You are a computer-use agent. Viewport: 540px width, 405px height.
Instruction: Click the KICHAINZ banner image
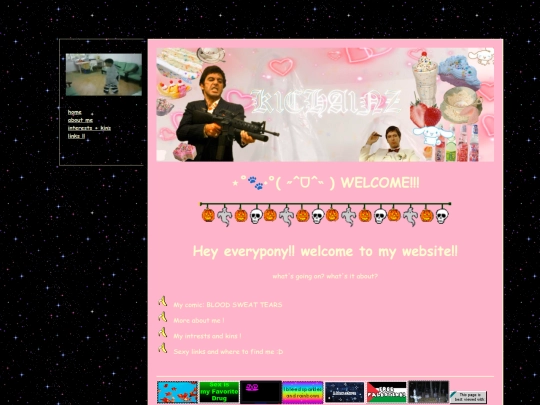[325, 104]
